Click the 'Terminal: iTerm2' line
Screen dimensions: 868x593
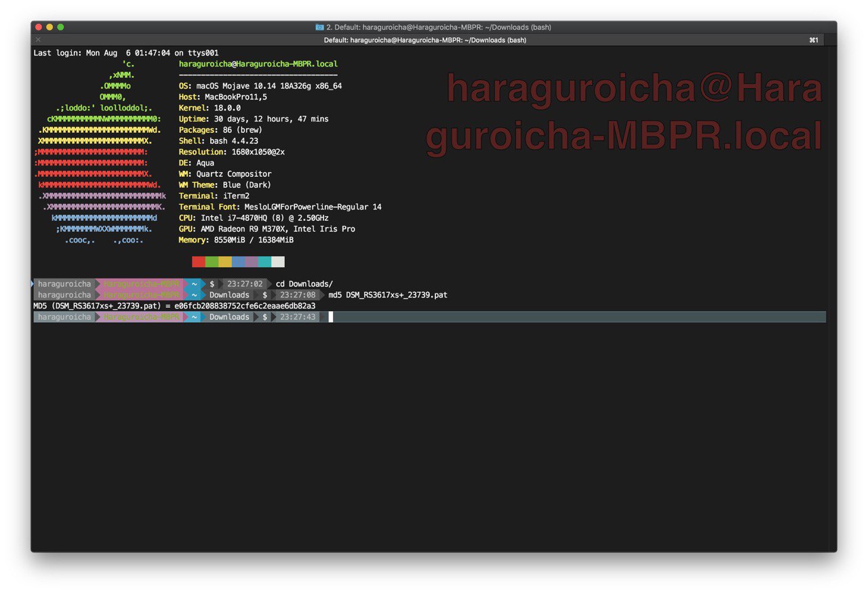pos(214,196)
